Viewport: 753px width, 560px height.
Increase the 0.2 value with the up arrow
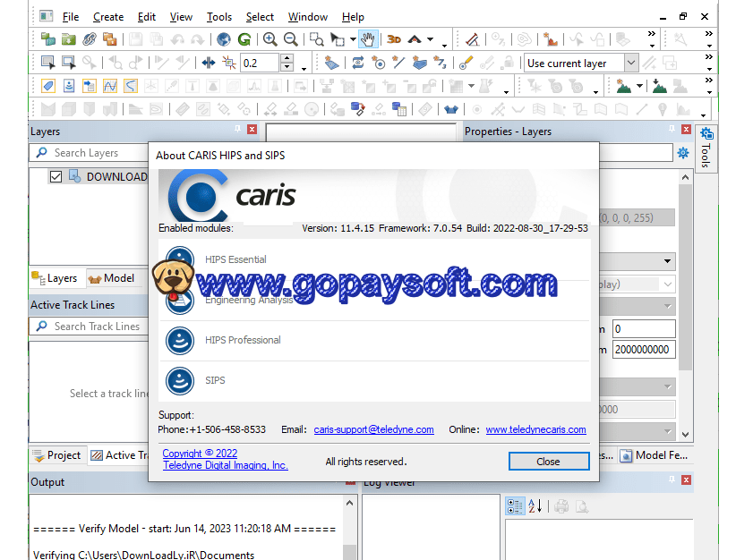pyautogui.click(x=287, y=58)
